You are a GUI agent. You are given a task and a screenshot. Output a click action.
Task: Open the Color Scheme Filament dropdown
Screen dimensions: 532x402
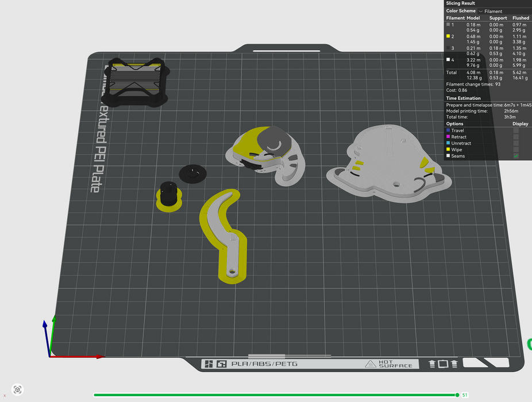pos(492,11)
